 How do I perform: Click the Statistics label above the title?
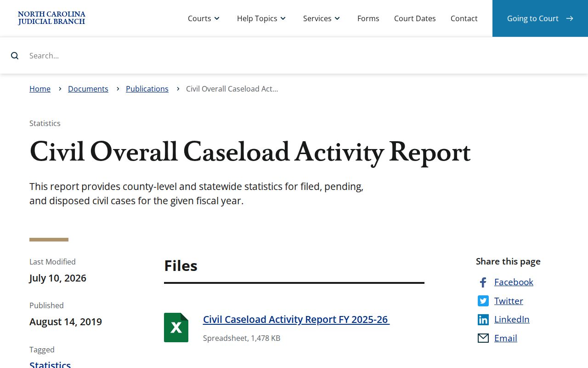pyautogui.click(x=45, y=123)
